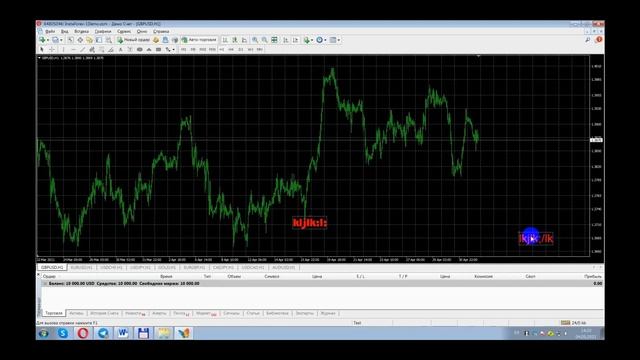Click connection status bars in status bar
The width and height of the screenshot is (640, 360).
[565, 322]
